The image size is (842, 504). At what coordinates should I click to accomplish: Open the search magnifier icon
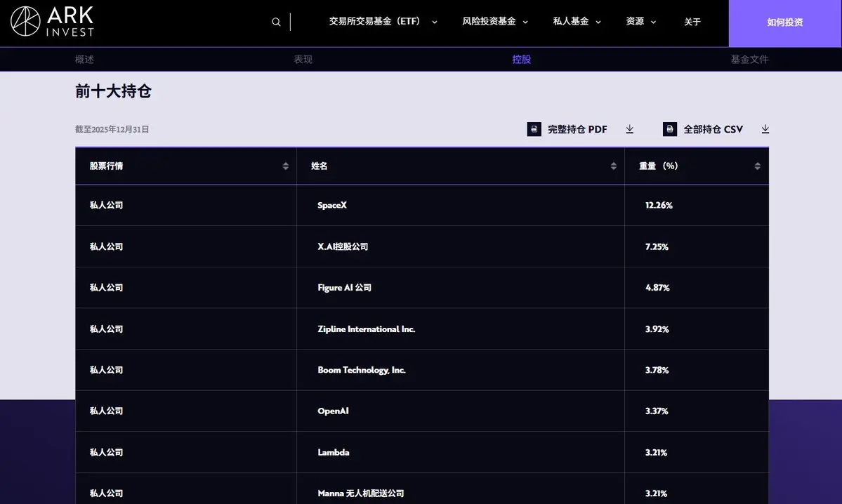pyautogui.click(x=276, y=22)
